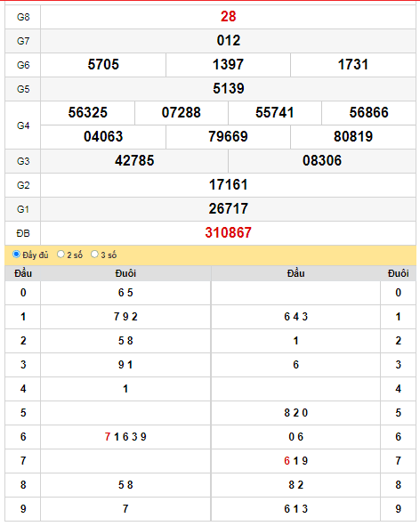This screenshot has width=420, height=526.
Task: Choose the '2 số' radio option
Action: point(61,255)
